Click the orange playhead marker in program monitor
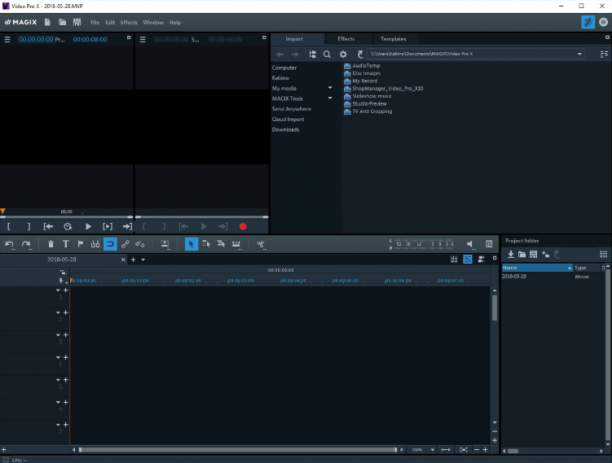Screen dimensions: 612x463 tap(3, 211)
